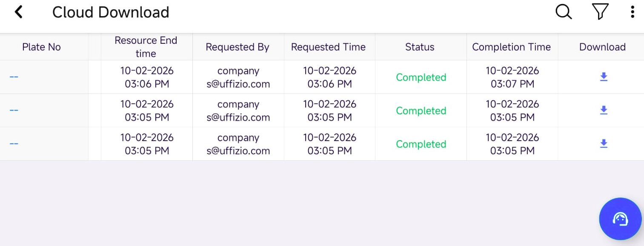
Task: Click the Cloud Download page title
Action: click(111, 12)
